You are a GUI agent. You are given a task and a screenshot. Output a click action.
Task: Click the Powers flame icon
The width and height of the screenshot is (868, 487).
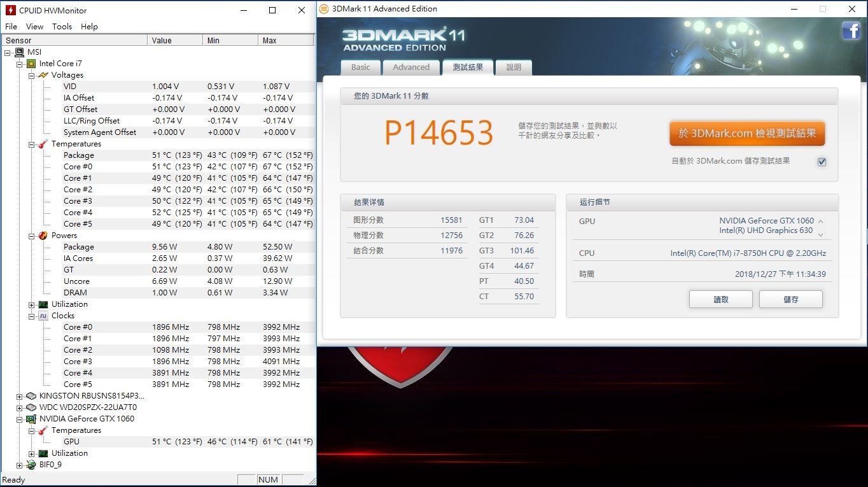43,236
